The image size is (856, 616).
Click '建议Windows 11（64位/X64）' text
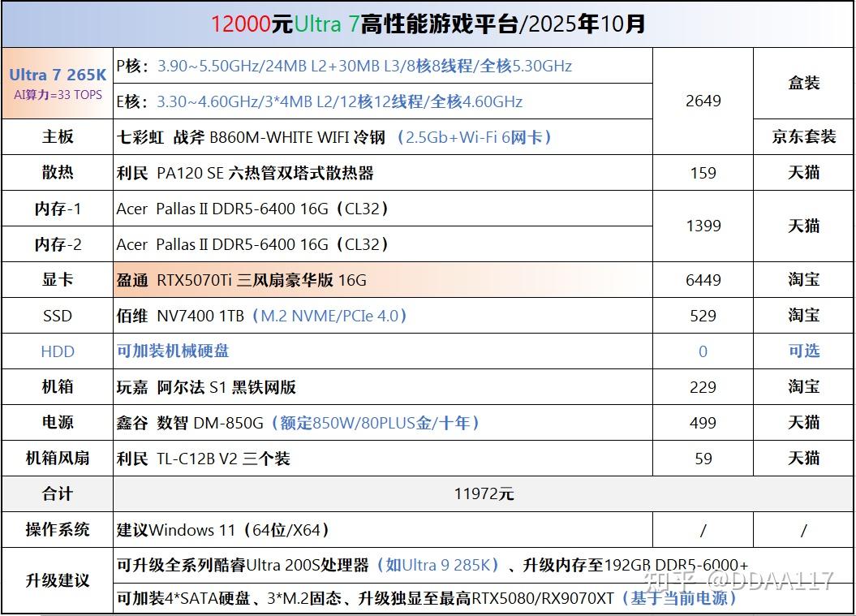click(223, 530)
